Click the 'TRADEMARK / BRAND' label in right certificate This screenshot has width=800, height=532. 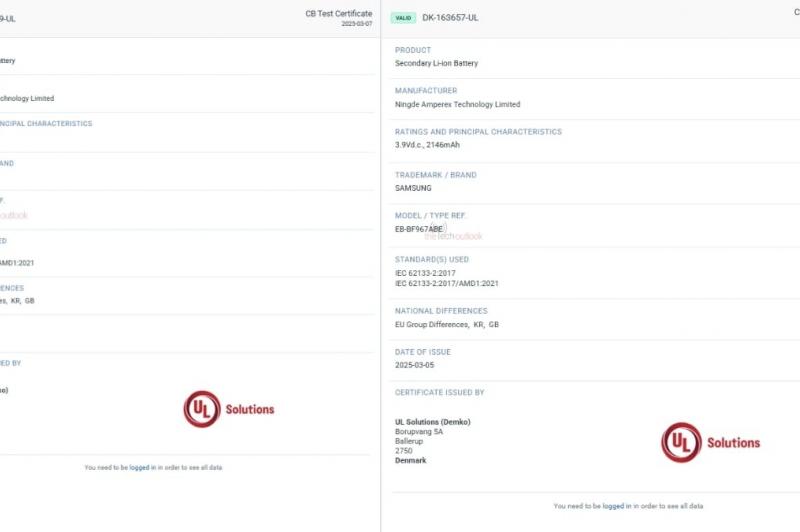coord(436,175)
